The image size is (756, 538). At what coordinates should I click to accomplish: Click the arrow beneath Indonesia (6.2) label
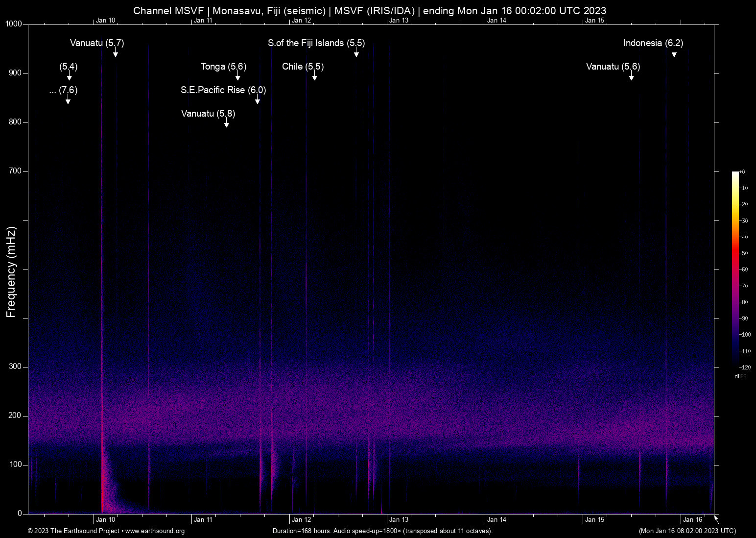coord(674,53)
